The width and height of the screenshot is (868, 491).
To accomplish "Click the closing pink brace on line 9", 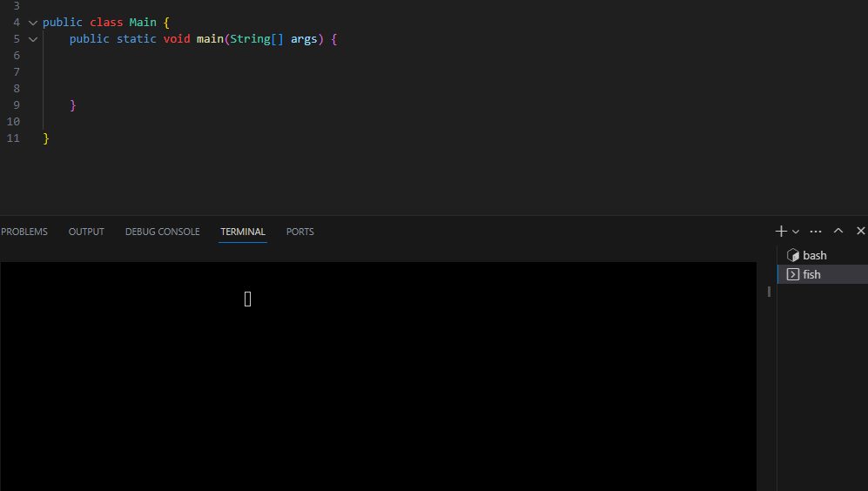I will pos(72,105).
